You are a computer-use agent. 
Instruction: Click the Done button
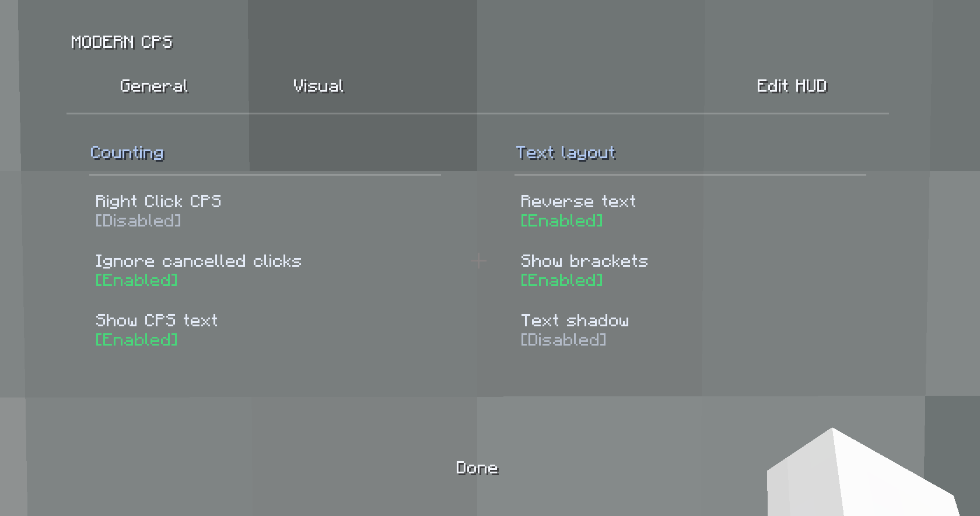477,468
